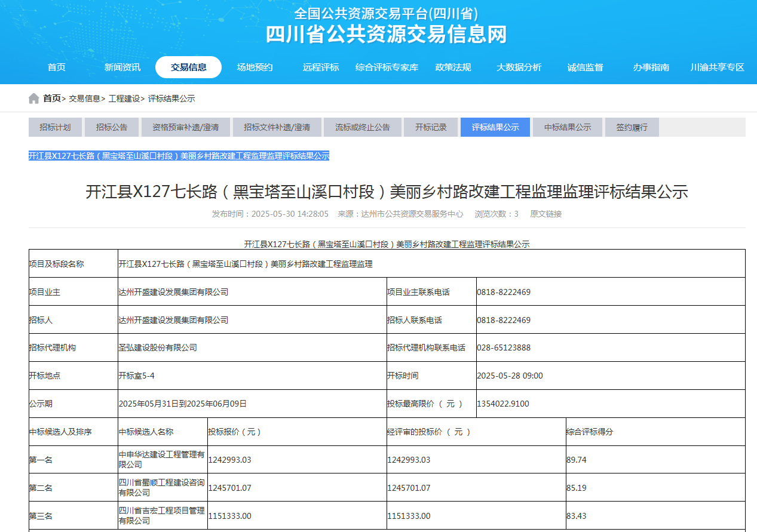Click the 四川省公共资源交易信息网 site title
757x532 pixels.
coord(386,35)
